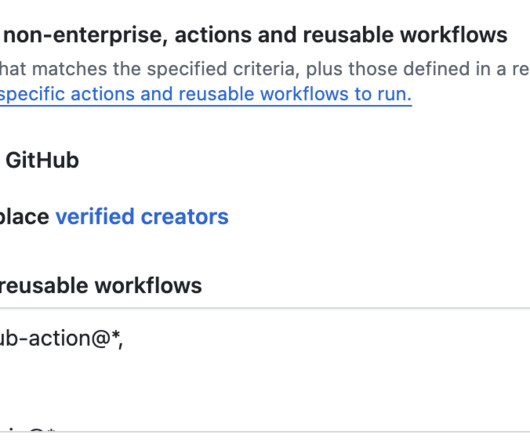This screenshot has height=442, width=530.
Task: Click the word 'creators' in the blue link
Action: [185, 217]
